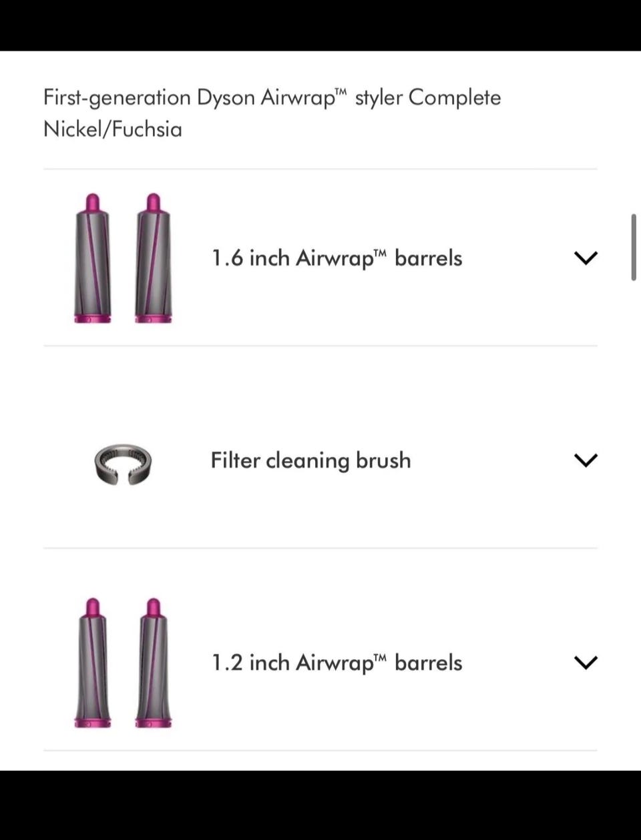This screenshot has width=641, height=840.
Task: Click the TM symbol in the heading
Action: [x=341, y=92]
